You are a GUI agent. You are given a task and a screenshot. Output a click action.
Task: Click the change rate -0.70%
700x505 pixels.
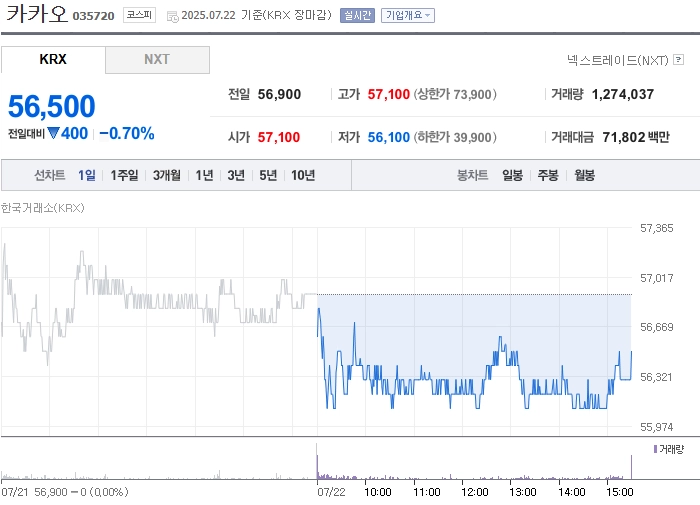coord(127,134)
